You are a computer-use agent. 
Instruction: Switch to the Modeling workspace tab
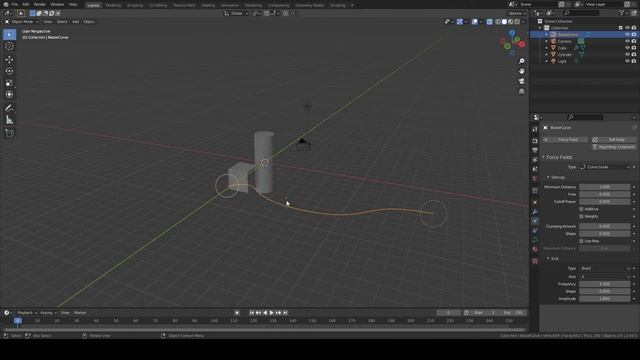coord(113,5)
